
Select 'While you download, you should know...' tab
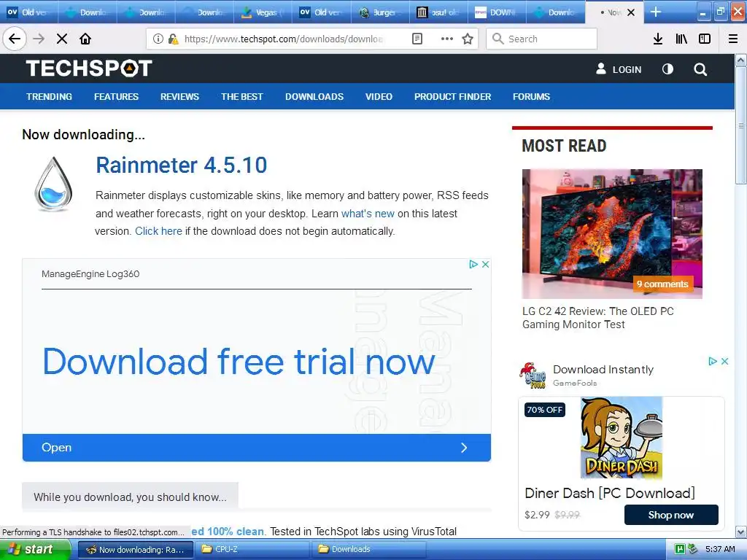click(130, 497)
